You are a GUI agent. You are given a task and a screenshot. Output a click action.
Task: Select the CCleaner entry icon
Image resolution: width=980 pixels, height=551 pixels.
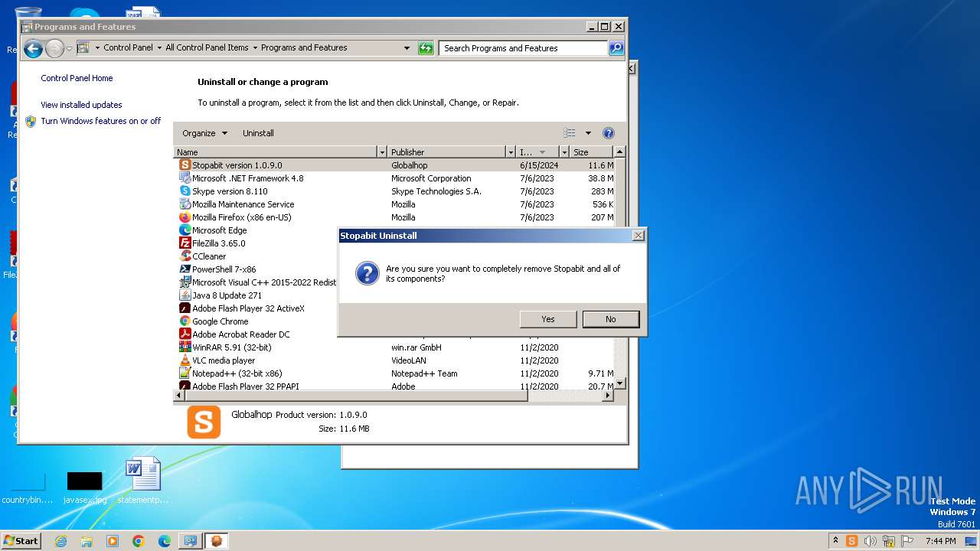pos(185,256)
